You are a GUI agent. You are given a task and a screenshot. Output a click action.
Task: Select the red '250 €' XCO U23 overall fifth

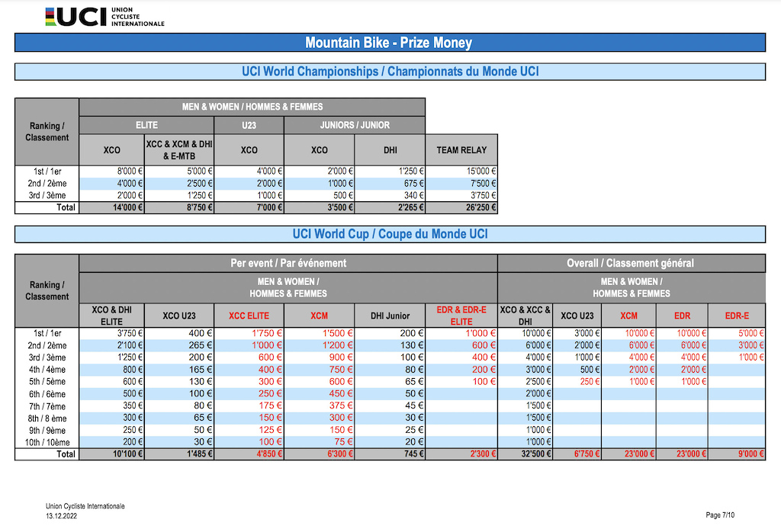[577, 382]
